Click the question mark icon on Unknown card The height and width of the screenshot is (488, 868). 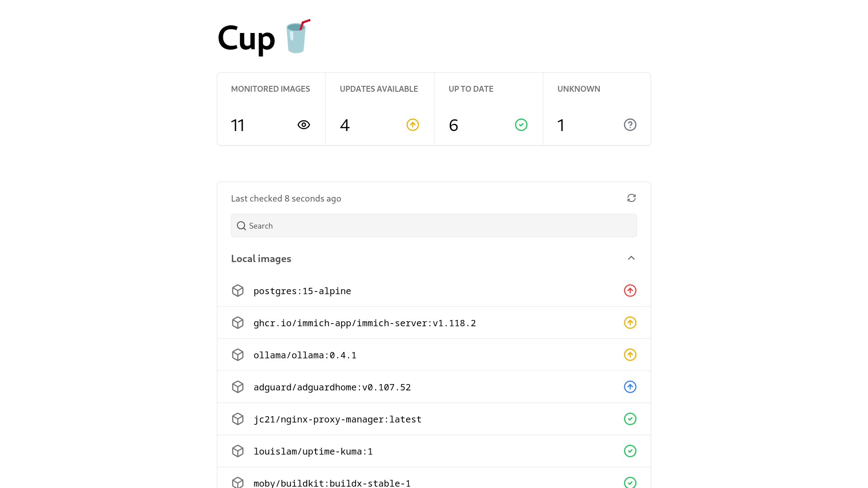[x=630, y=125]
